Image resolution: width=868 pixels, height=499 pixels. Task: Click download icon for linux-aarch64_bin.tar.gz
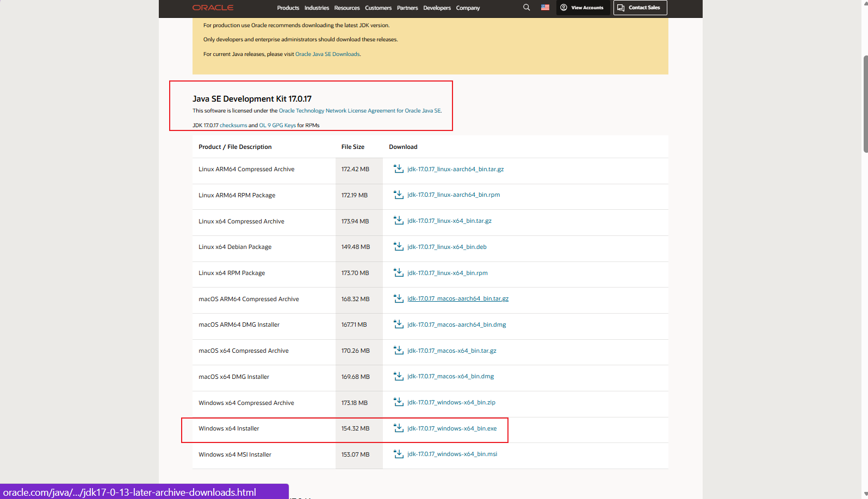399,169
